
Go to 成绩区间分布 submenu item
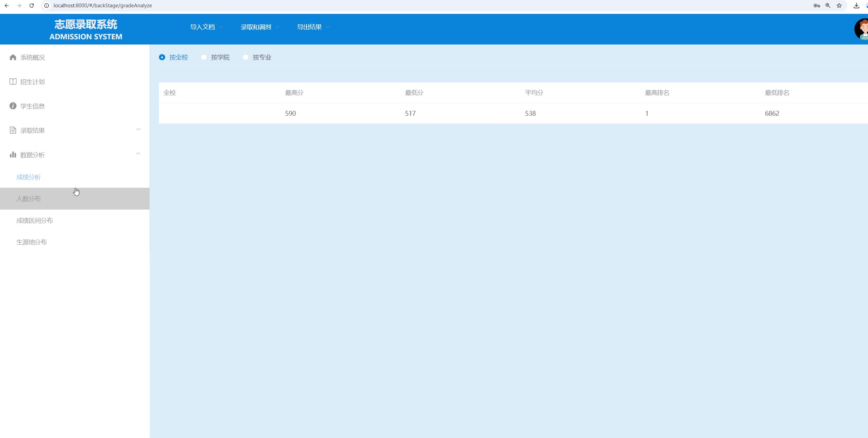[x=34, y=221]
